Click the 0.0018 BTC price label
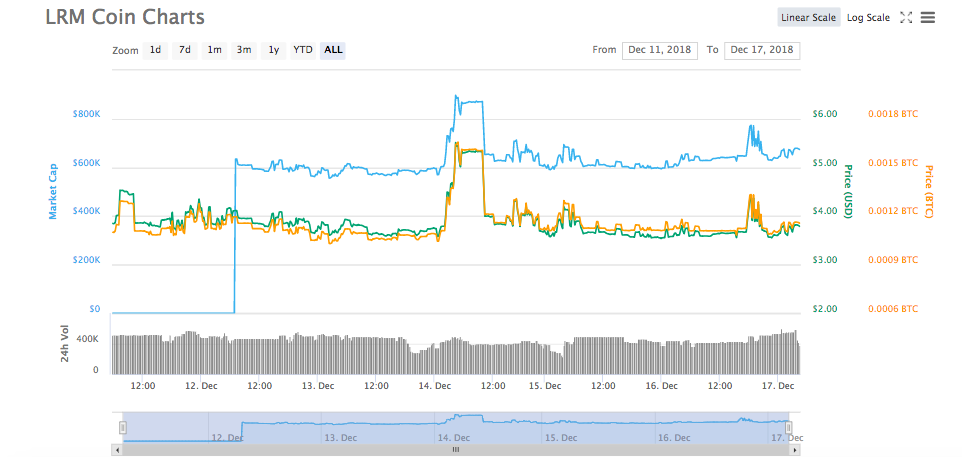The image size is (962, 457). [893, 114]
